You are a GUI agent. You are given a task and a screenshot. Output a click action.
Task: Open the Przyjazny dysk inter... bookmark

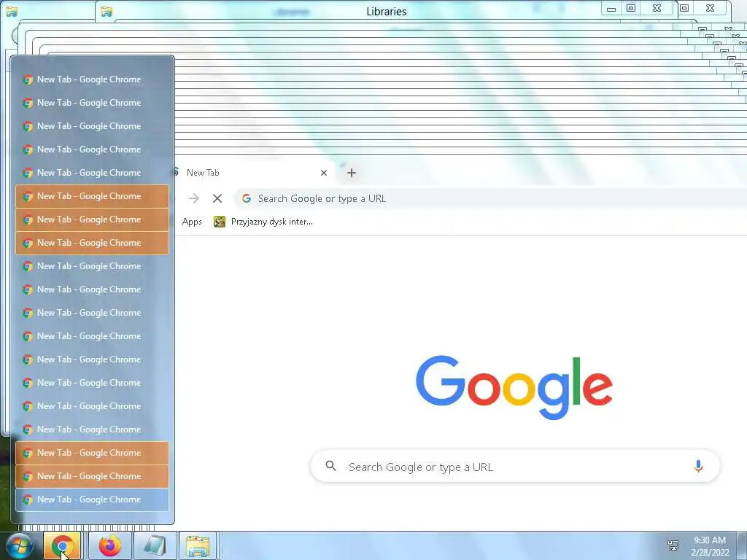point(263,222)
